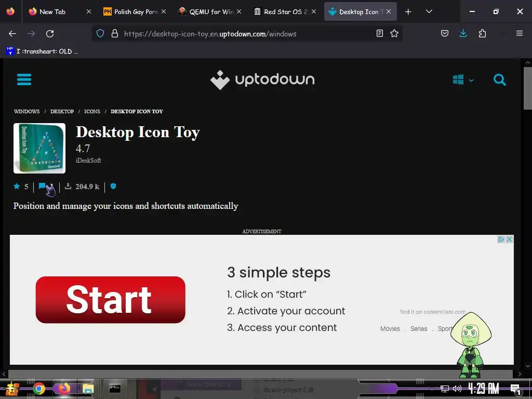Click the Uptodown logo
Viewport: 532px width, 399px height.
[262, 80]
